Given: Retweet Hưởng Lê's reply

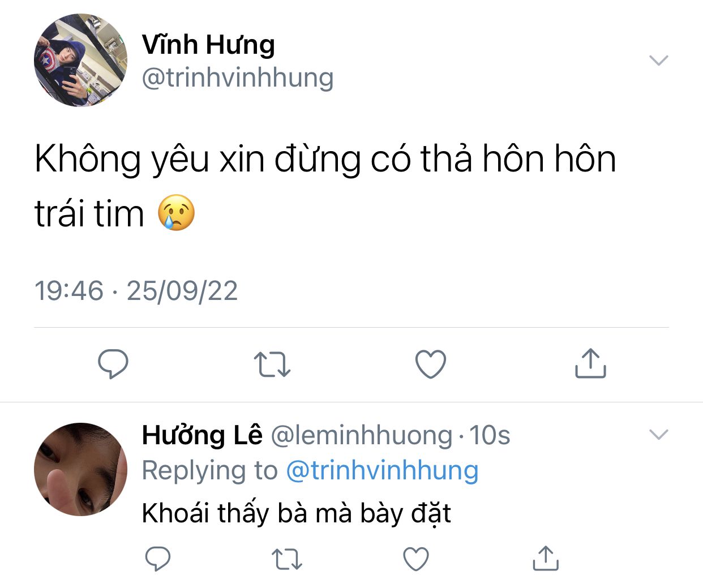Looking at the screenshot, I should point(287,559).
